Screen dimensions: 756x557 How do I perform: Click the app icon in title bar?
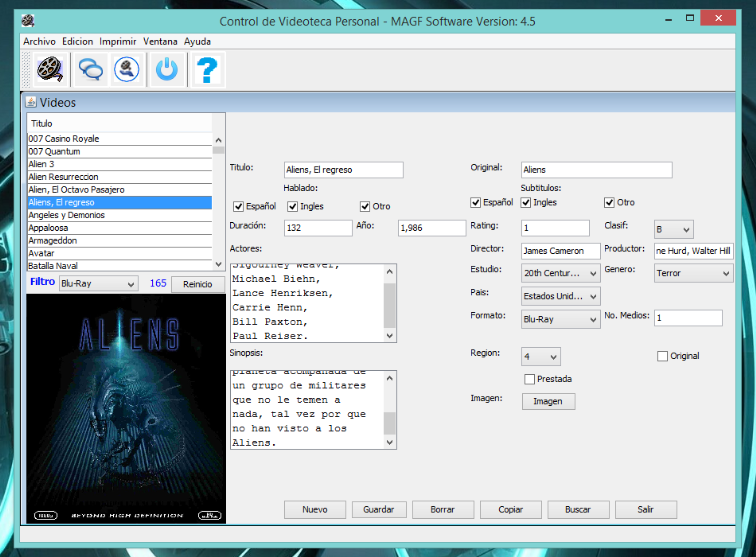(28, 21)
